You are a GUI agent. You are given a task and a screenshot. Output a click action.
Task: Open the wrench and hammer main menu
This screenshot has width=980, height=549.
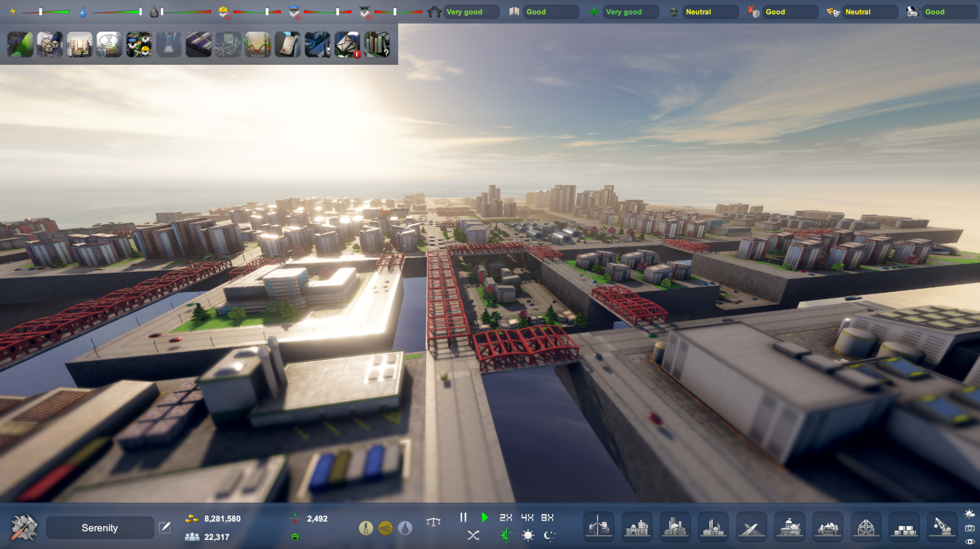point(24,528)
